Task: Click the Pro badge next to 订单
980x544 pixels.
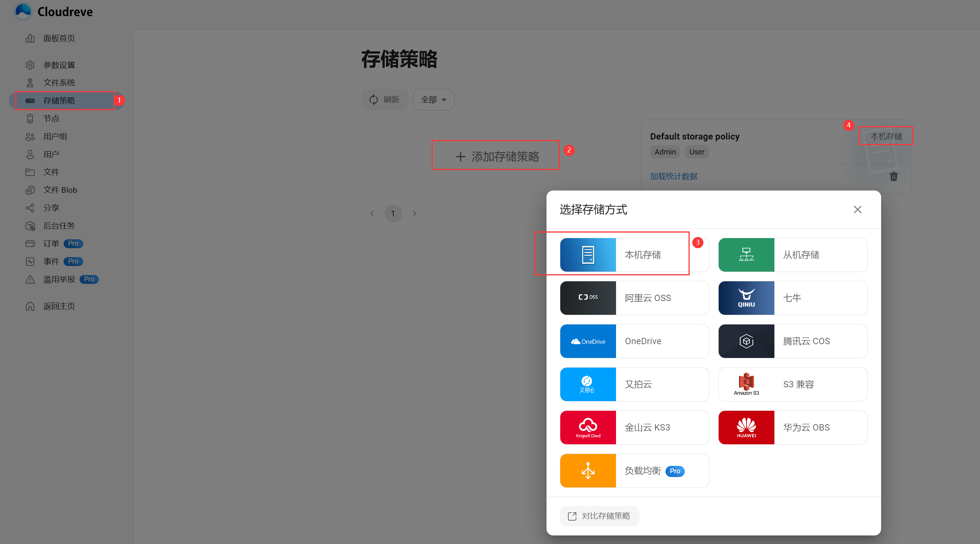Action: tap(73, 244)
